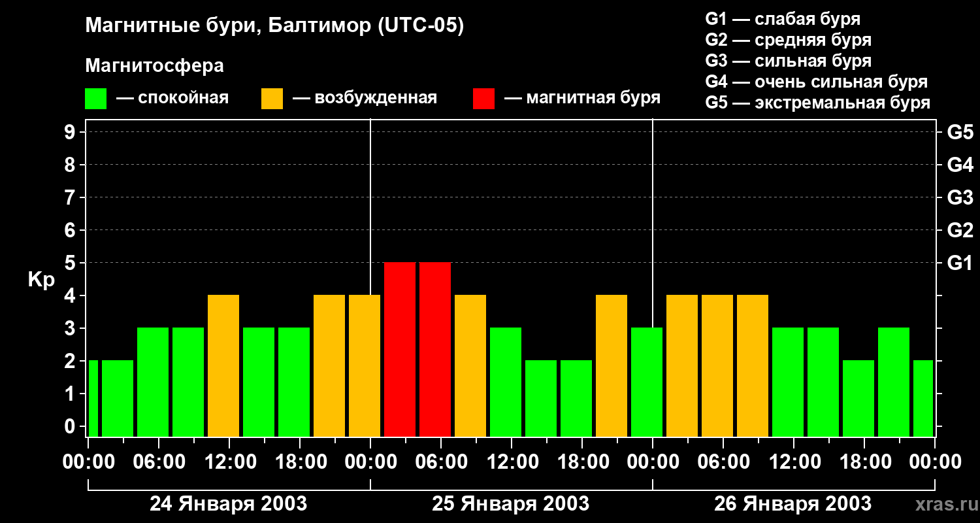Click the 'G1 — слабая буря' legend entry
The height and width of the screenshot is (523, 980).
point(783,19)
